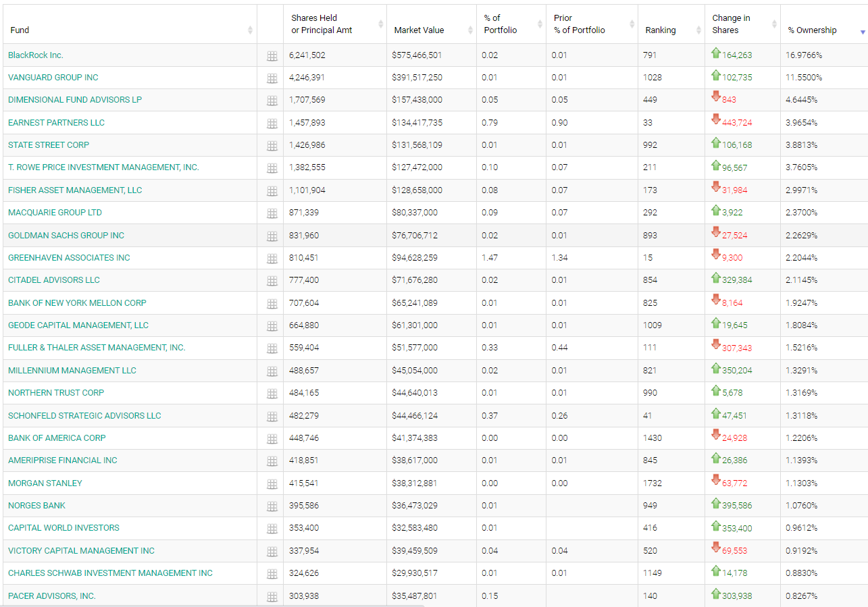Open MORGAN STANLEY fund link

click(45, 483)
